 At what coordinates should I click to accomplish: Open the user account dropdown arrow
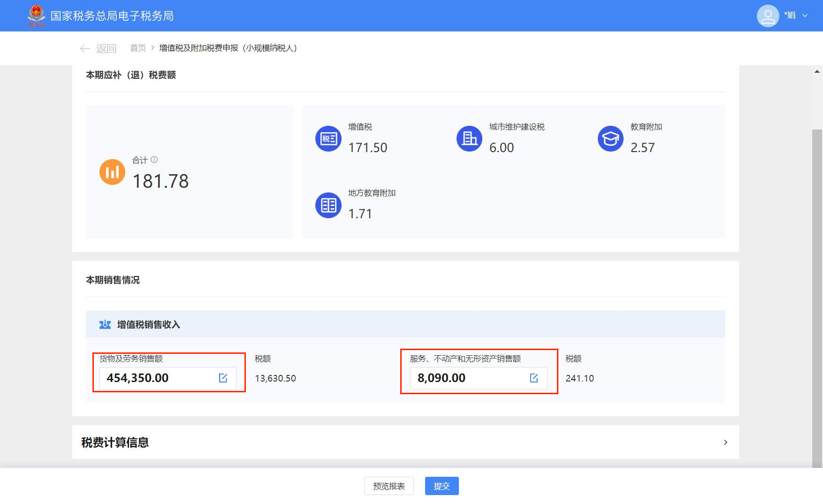point(805,15)
